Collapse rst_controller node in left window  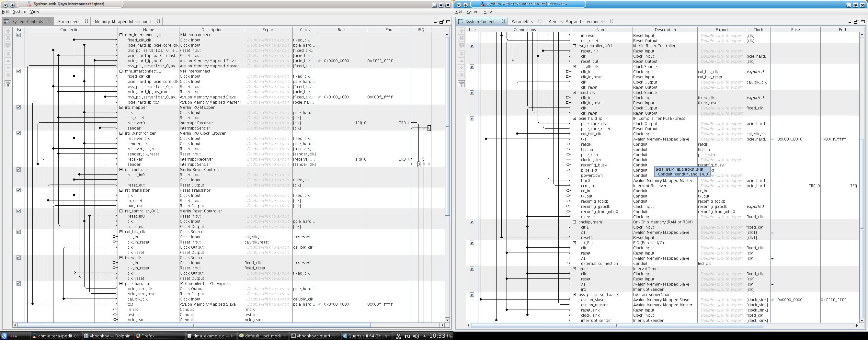(121, 169)
